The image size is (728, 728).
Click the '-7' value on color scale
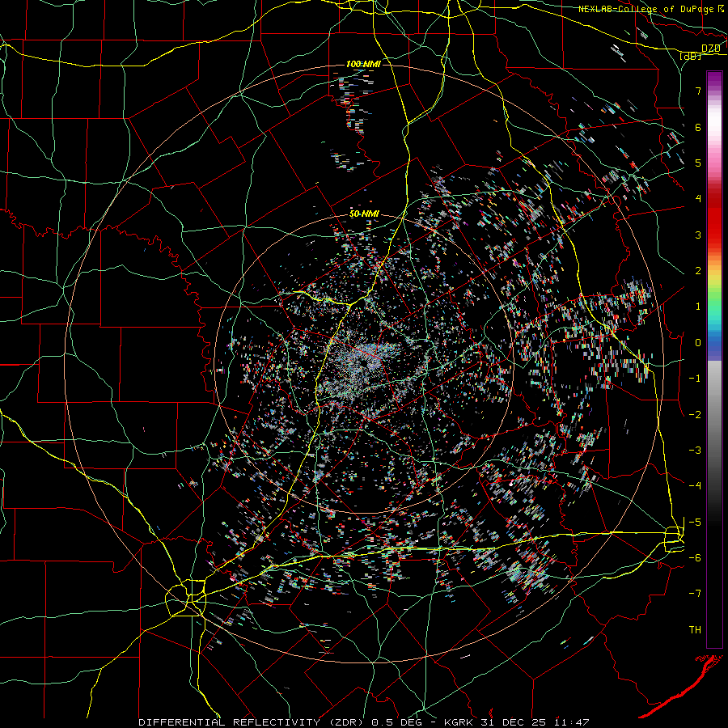(695, 594)
